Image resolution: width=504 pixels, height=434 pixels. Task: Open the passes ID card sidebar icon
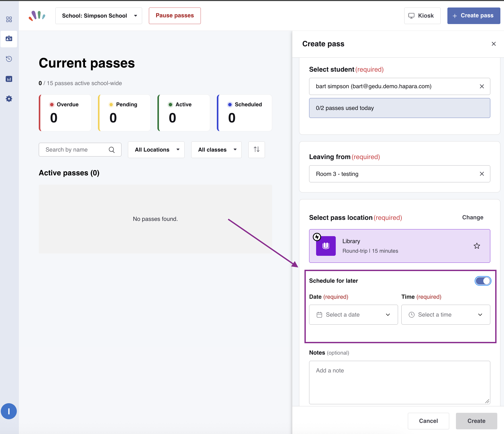9,39
